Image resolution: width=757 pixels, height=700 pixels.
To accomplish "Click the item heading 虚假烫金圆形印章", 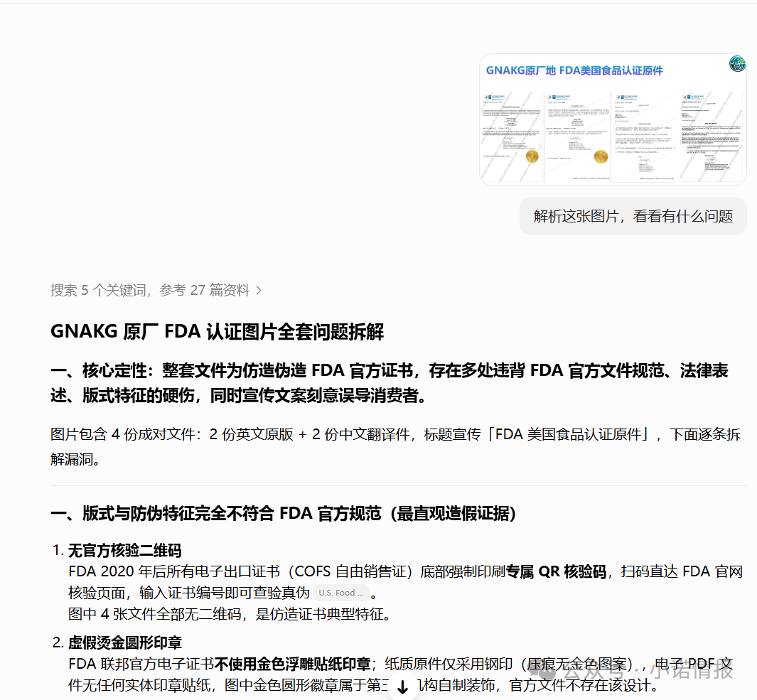I will point(124,642).
